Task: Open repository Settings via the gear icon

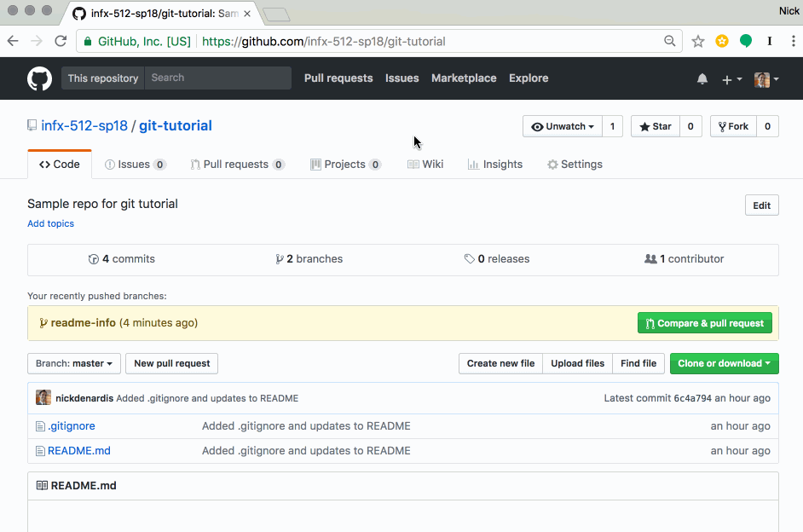Action: pyautogui.click(x=551, y=164)
